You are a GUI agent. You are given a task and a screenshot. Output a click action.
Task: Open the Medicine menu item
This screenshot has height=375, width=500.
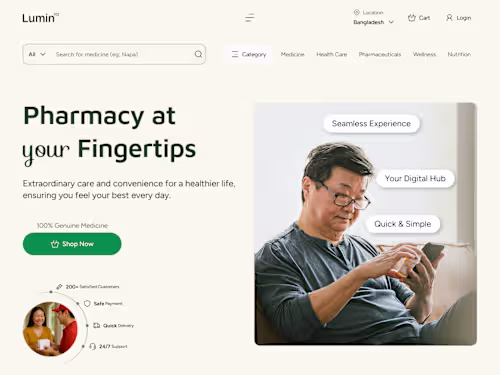[x=292, y=54]
